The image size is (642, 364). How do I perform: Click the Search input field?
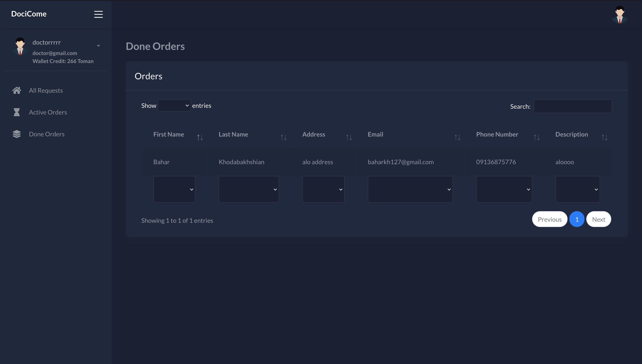(x=572, y=106)
